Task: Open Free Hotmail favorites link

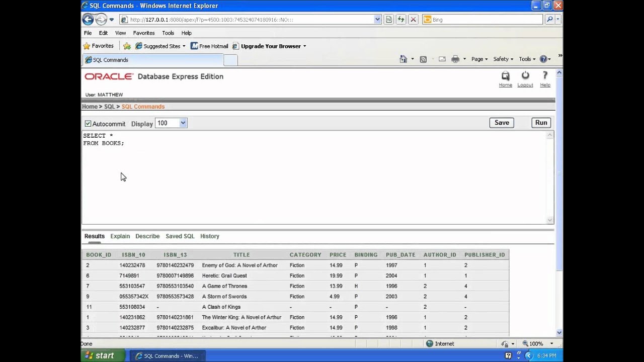Action: 209,46
